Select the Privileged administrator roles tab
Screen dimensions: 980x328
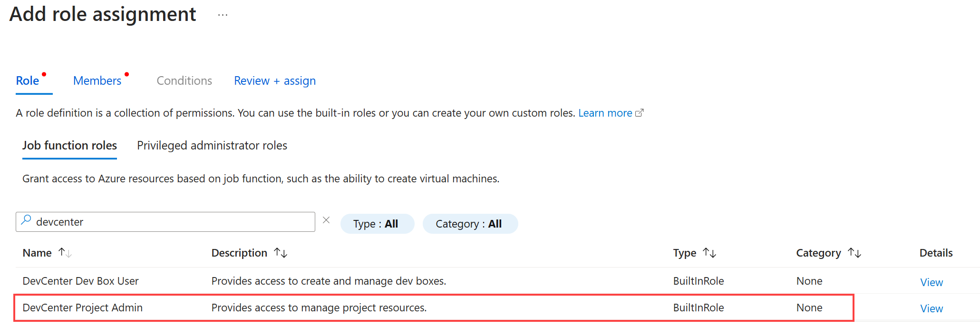pos(212,145)
